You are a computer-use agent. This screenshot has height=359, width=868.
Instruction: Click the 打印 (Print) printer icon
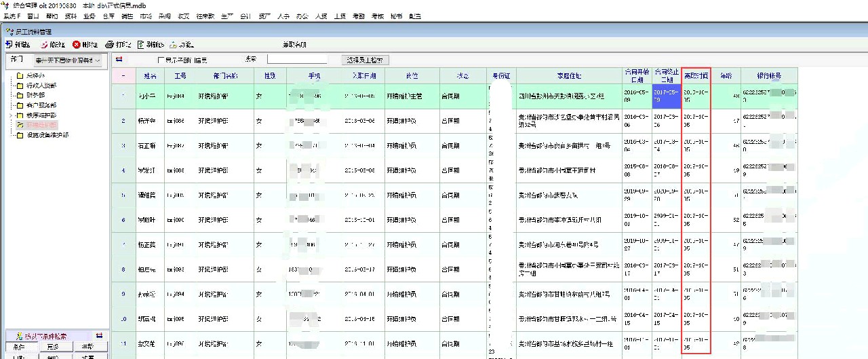109,45
